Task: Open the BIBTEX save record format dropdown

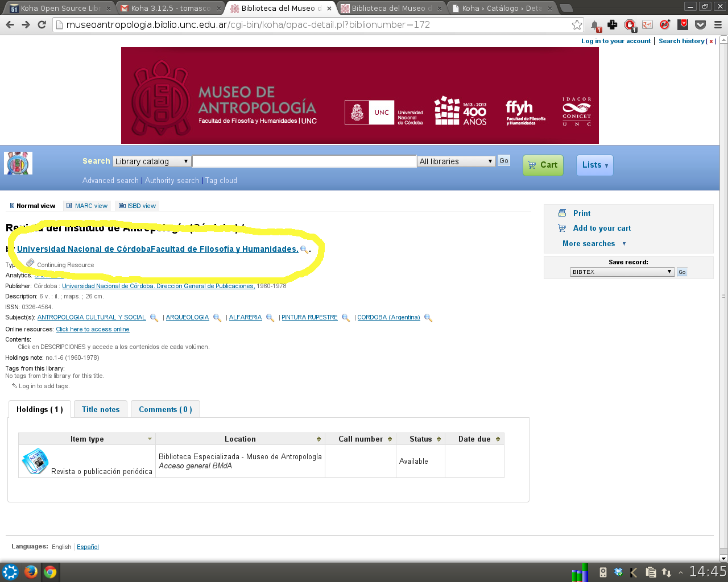Action: point(622,272)
